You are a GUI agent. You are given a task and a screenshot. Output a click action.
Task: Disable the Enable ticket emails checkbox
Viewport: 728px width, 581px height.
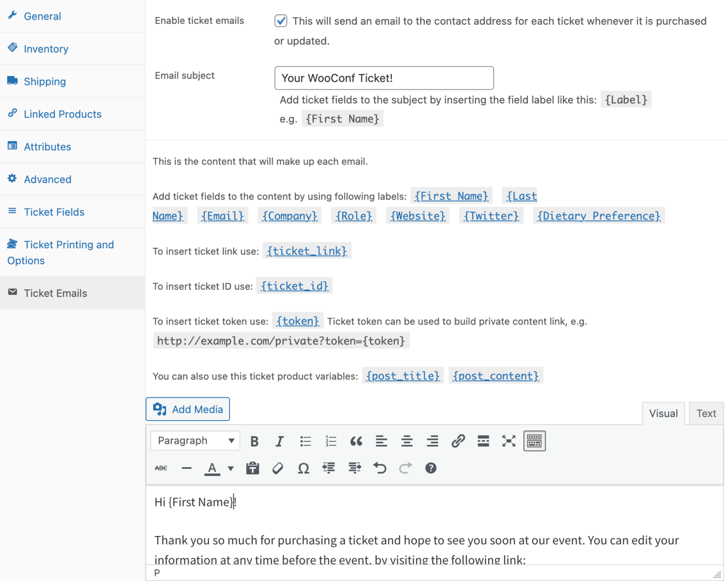click(x=280, y=21)
